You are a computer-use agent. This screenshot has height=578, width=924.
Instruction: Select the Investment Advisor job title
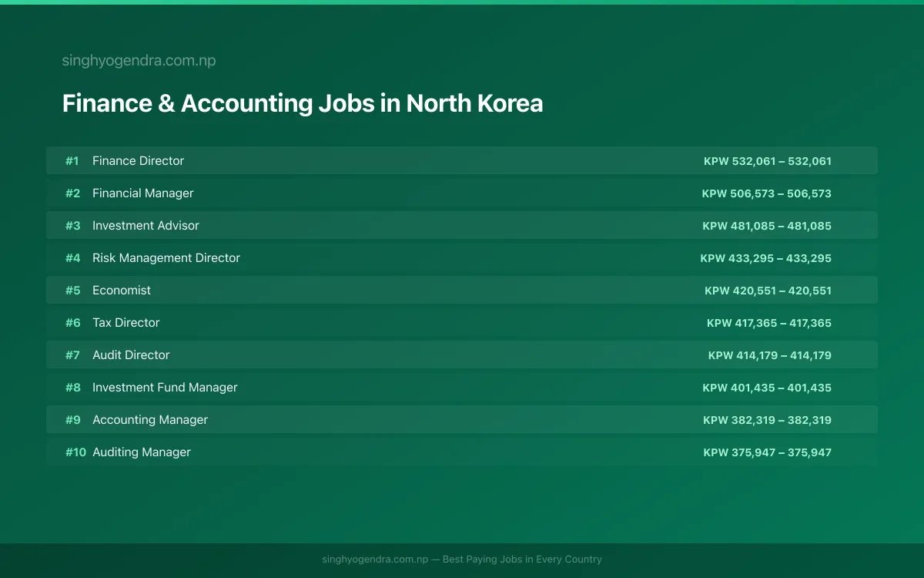tap(146, 226)
